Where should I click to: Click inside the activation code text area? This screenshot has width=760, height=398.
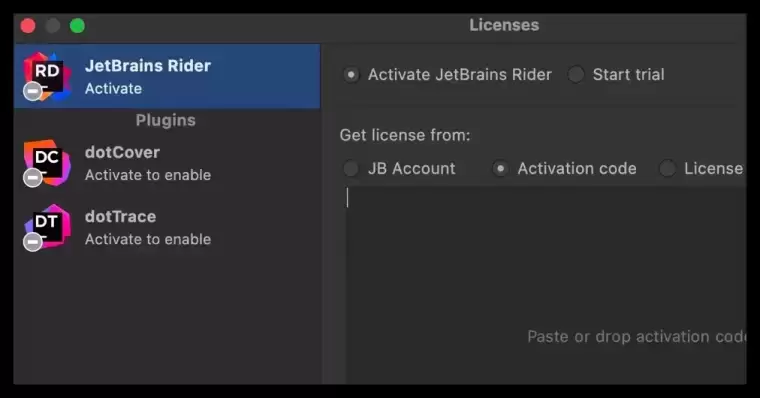(x=546, y=285)
